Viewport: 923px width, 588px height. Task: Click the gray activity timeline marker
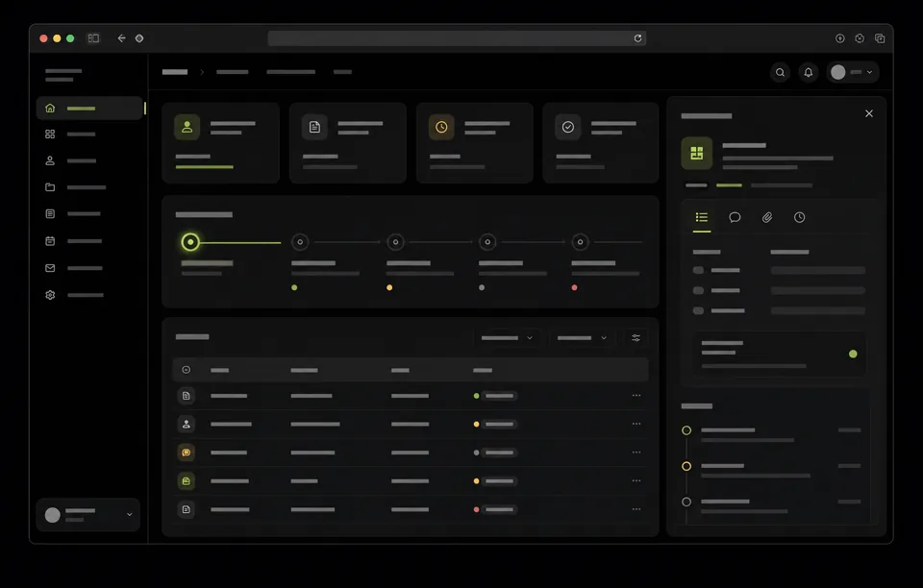[x=686, y=502]
